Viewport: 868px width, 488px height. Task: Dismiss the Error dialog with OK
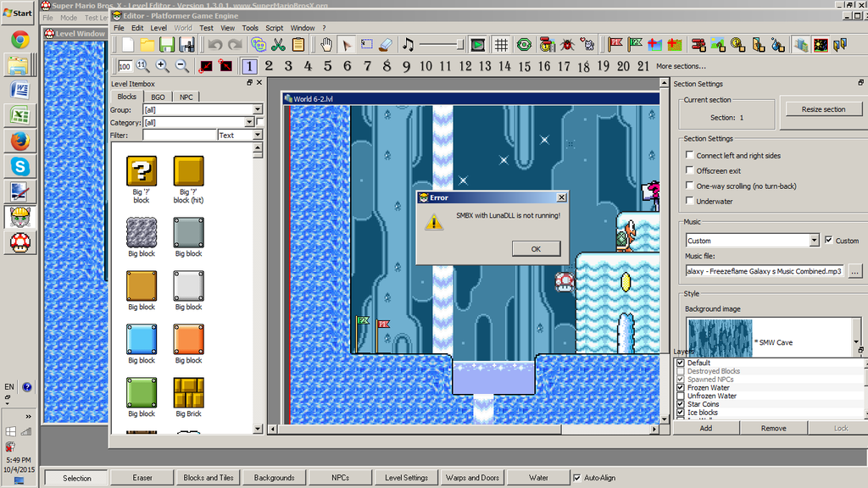(x=536, y=249)
